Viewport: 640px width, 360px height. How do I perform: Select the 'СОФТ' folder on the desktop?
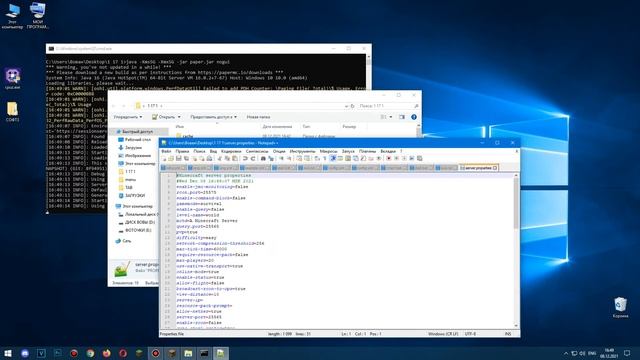coord(12,112)
